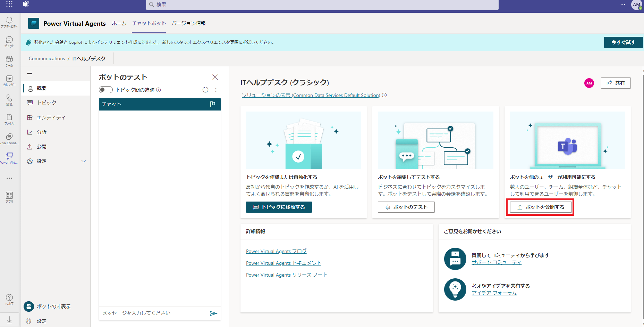
Task: Open bottom 設定 gear item in sidebar
Action: click(x=36, y=321)
